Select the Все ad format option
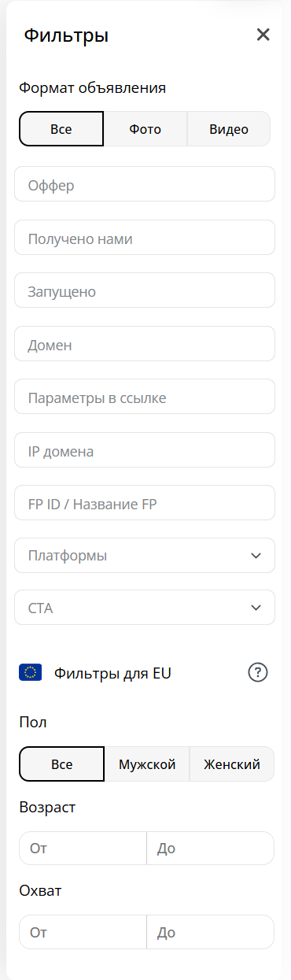 coord(61,129)
